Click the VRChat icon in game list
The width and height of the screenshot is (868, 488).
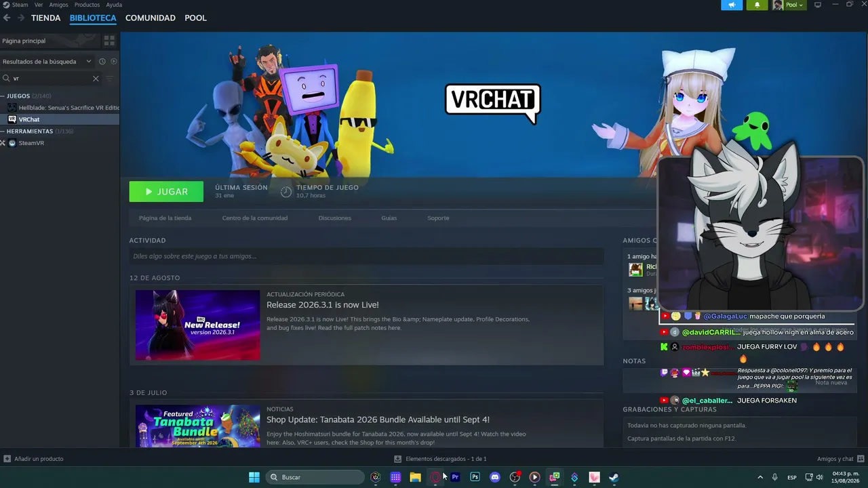click(12, 119)
